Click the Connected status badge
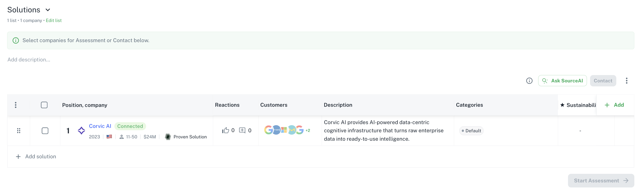 click(x=130, y=126)
